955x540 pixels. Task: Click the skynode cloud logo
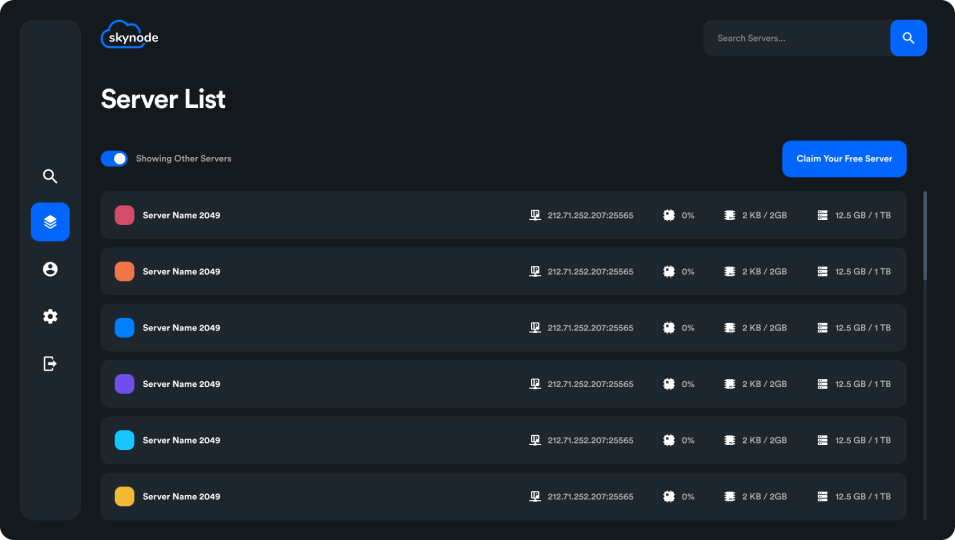coord(129,36)
